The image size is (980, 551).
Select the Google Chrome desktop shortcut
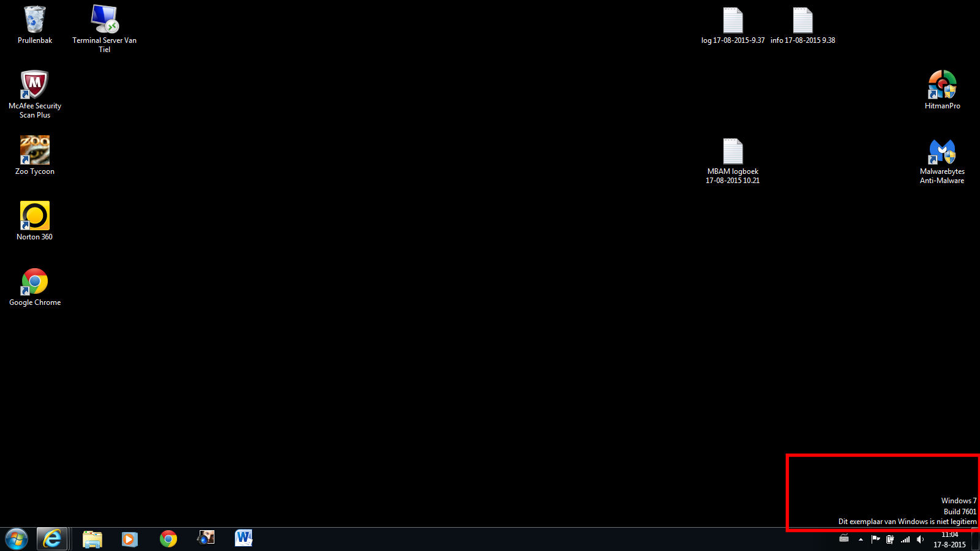[x=35, y=282]
